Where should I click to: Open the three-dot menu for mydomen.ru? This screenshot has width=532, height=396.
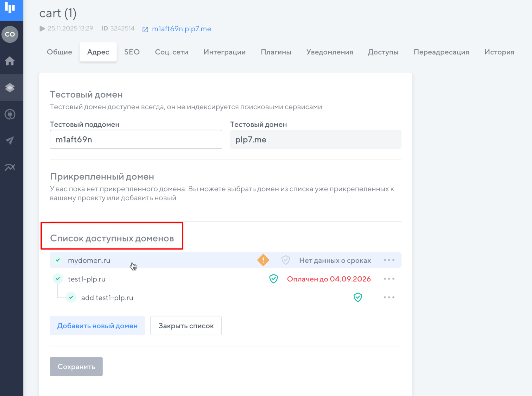coord(389,260)
